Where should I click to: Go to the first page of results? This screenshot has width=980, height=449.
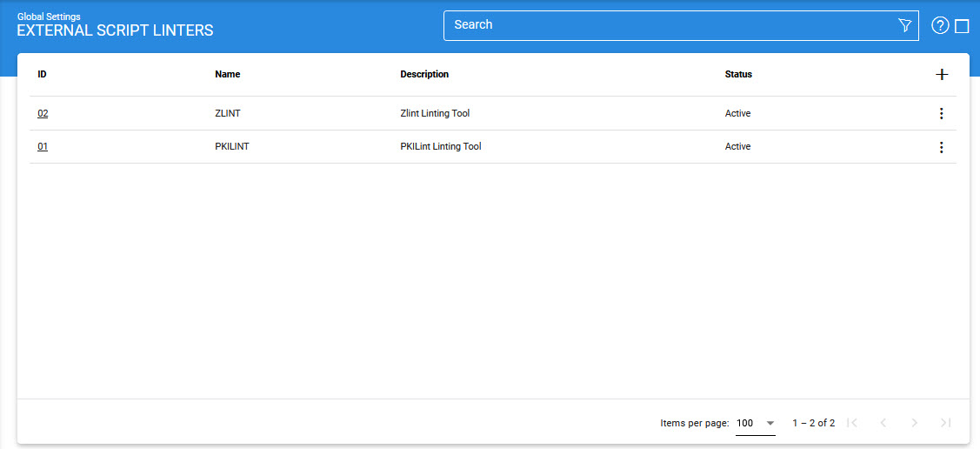click(x=852, y=423)
